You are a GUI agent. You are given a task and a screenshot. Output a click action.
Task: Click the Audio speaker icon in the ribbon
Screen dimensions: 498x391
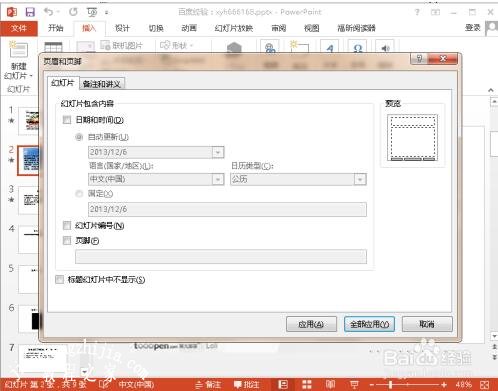(x=385, y=47)
